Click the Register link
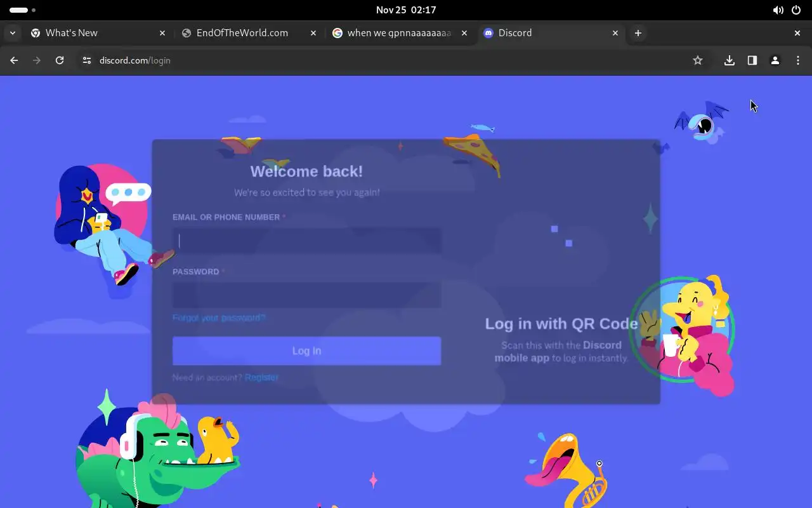 tap(261, 377)
